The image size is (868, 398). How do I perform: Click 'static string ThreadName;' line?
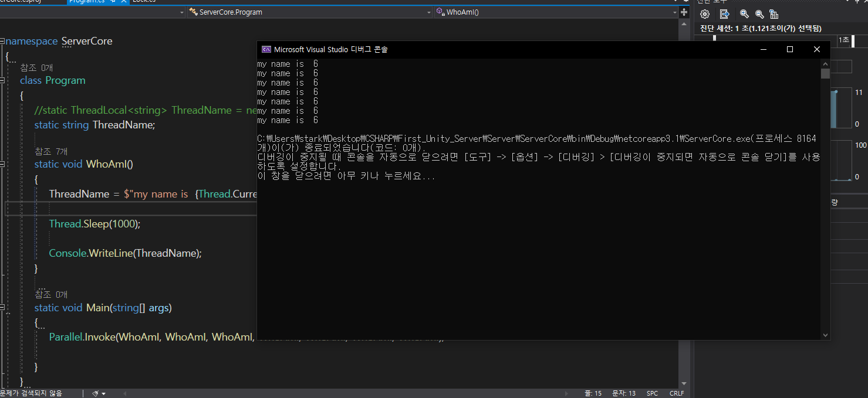(x=94, y=125)
